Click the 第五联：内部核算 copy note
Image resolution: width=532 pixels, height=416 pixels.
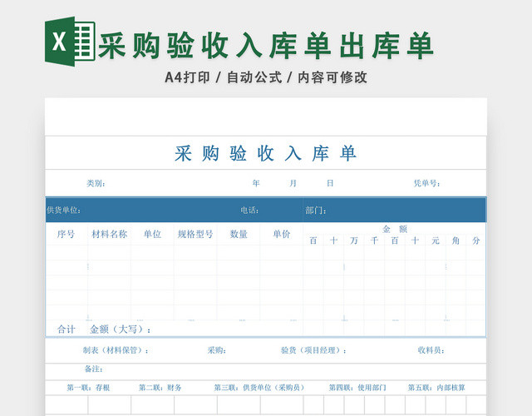point(436,388)
